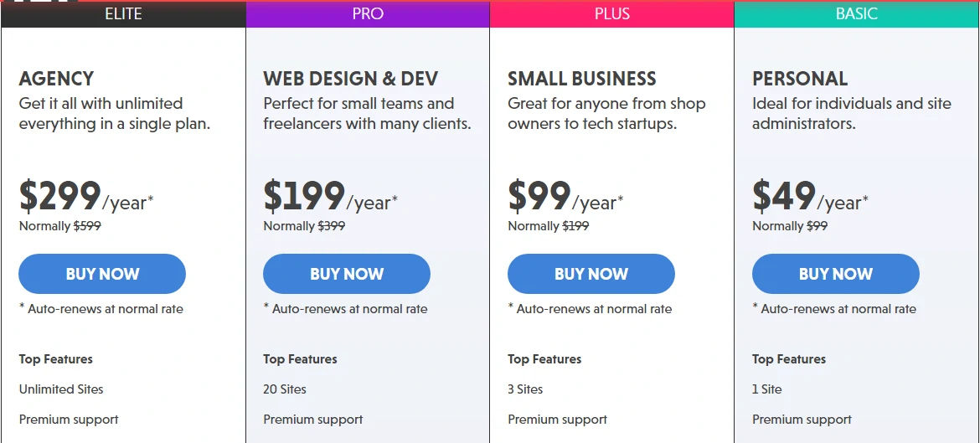Click the $199/year price
980x443 pixels.
tap(331, 196)
